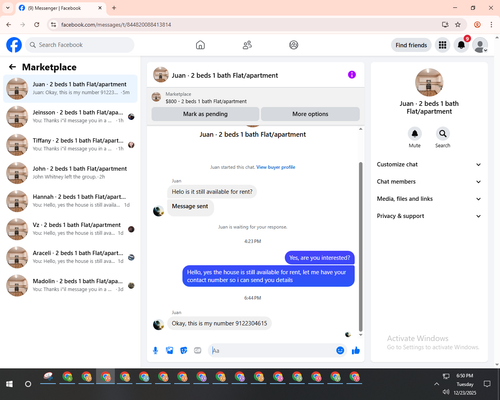
Task: Search in conversation with magnifier icon
Action: [443, 134]
